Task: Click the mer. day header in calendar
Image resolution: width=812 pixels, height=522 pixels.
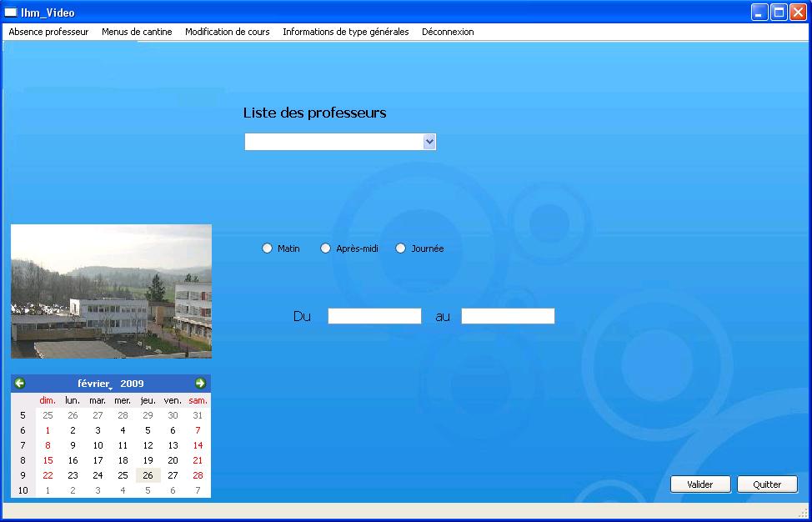Action: (123, 400)
